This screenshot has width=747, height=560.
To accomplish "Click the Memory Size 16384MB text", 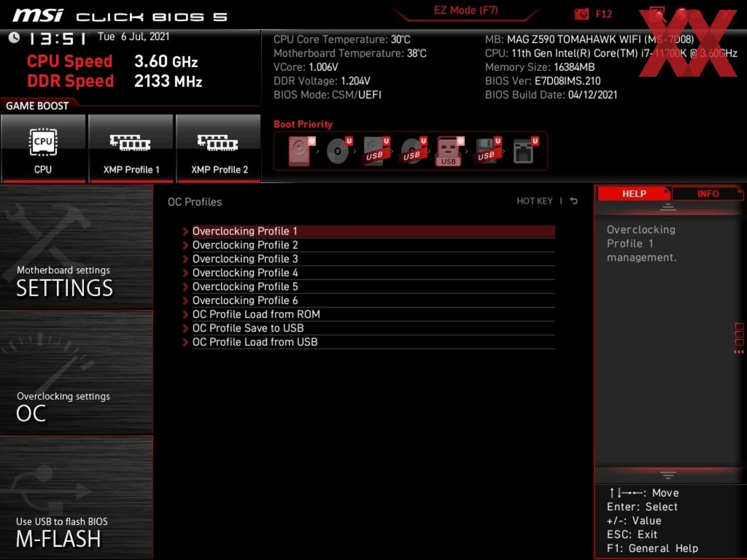I will (540, 67).
